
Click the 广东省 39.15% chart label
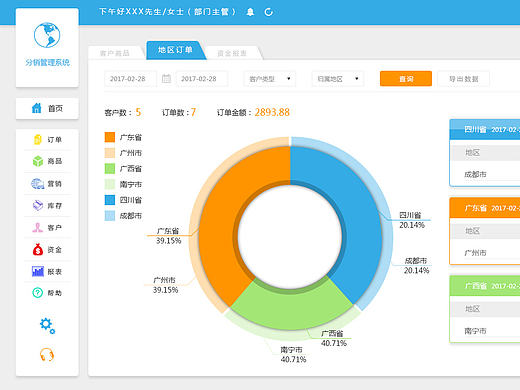[168, 236]
